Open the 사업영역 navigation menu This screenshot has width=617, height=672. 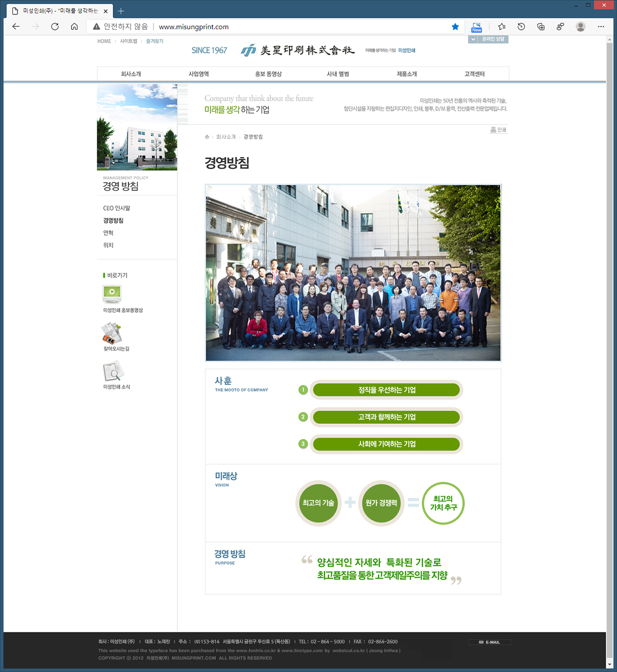(198, 74)
